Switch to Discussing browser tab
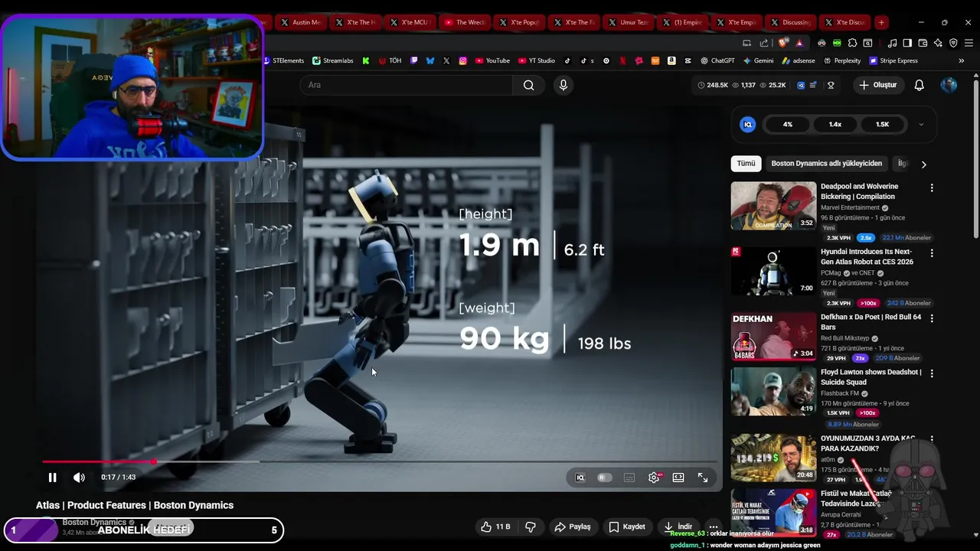Viewport: 980px width, 551px height. 792,22
